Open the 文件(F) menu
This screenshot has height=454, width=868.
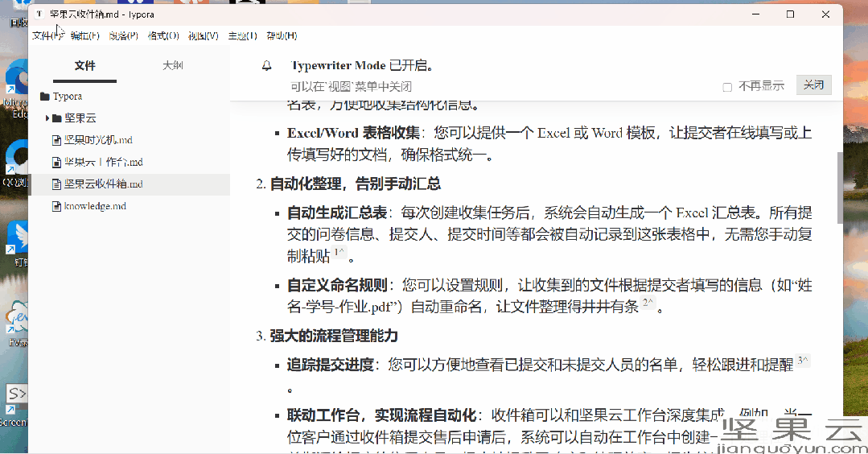[48, 36]
